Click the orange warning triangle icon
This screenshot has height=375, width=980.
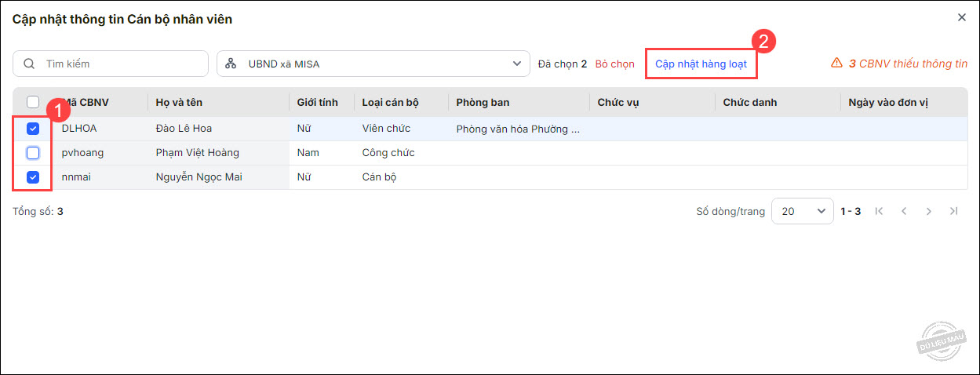(x=836, y=64)
